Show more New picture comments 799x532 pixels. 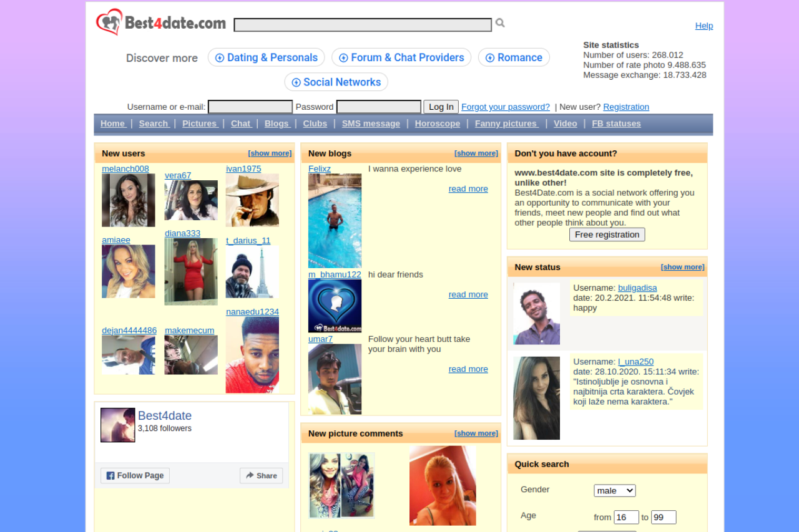(x=476, y=433)
